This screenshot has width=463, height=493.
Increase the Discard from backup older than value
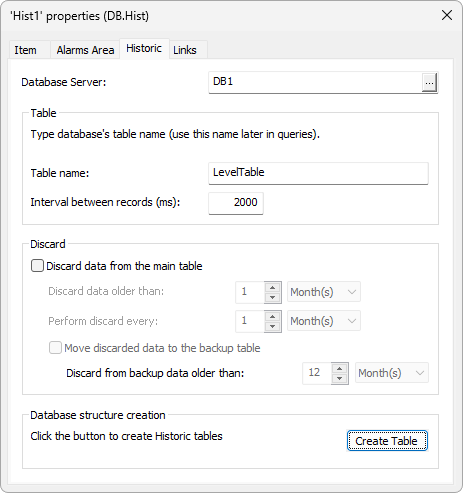[340, 369]
